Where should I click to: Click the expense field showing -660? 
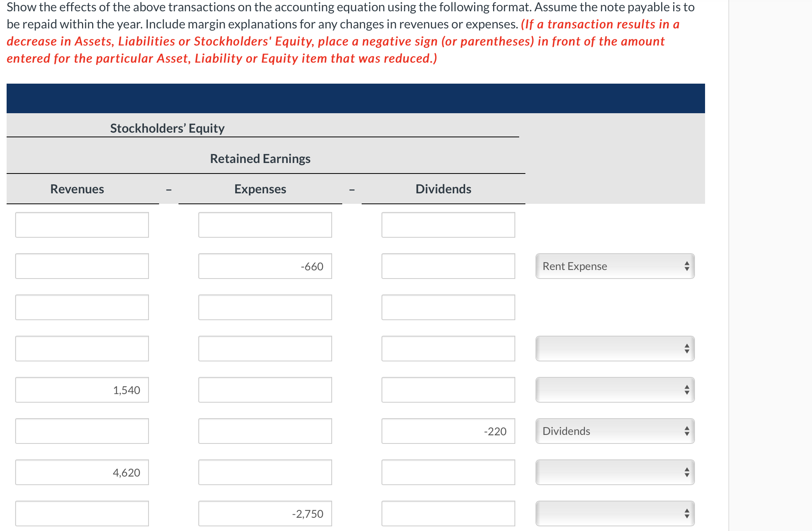[x=265, y=266]
